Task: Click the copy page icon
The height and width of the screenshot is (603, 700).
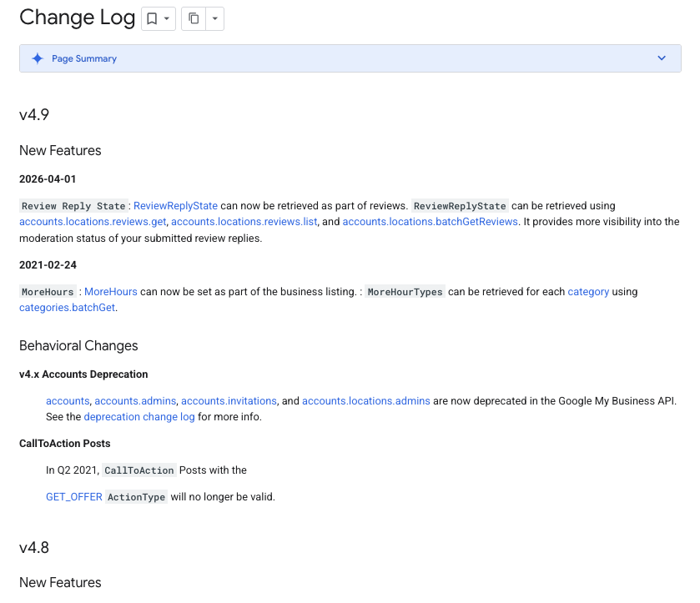Action: [x=194, y=18]
